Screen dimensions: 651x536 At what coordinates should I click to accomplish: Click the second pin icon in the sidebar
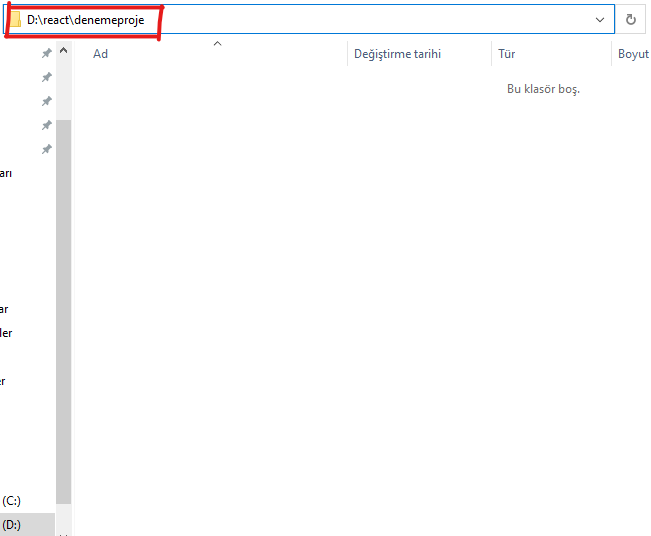[46, 77]
